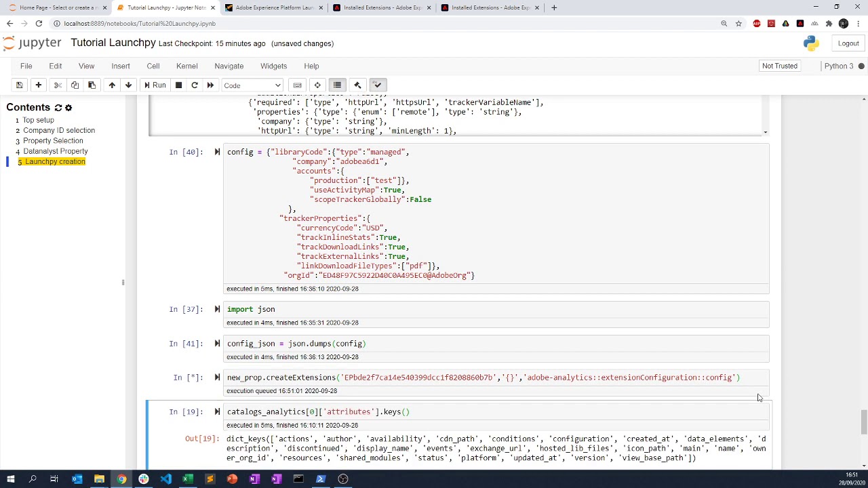Click into the import json code cell

click(x=496, y=309)
